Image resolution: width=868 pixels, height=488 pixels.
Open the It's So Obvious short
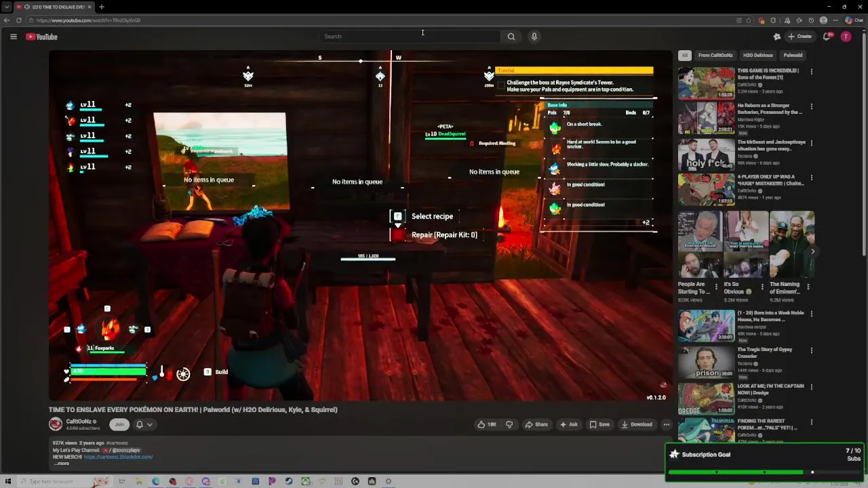coord(746,245)
